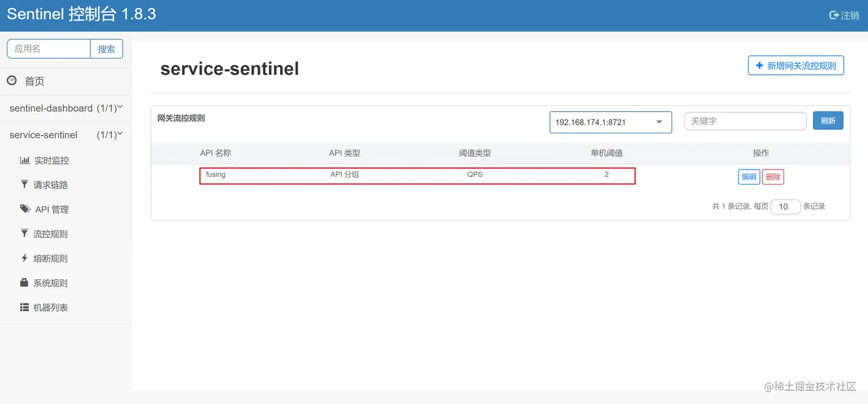Open the 系统规则 menu item
Viewport: 868px width, 404px height.
pyautogui.click(x=51, y=283)
